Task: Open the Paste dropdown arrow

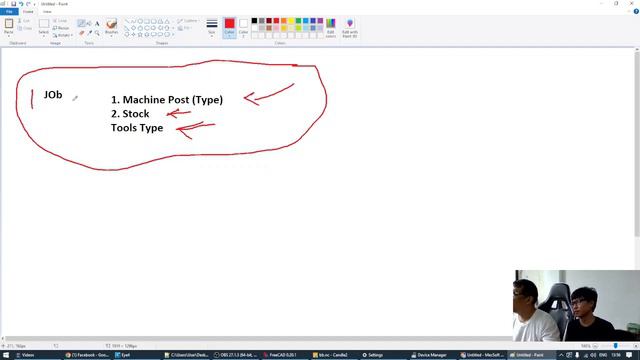Action: click(x=9, y=36)
